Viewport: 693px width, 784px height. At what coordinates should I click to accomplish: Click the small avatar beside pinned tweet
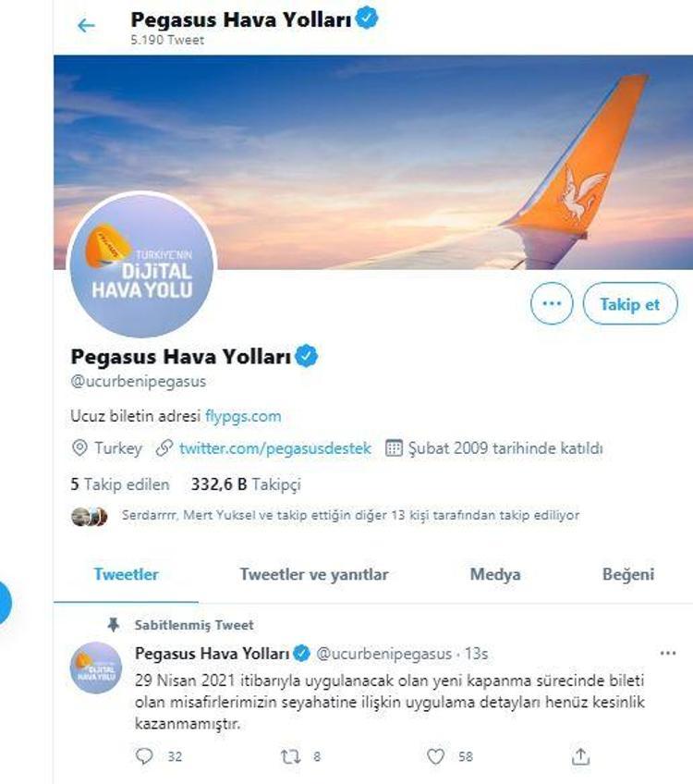click(96, 666)
